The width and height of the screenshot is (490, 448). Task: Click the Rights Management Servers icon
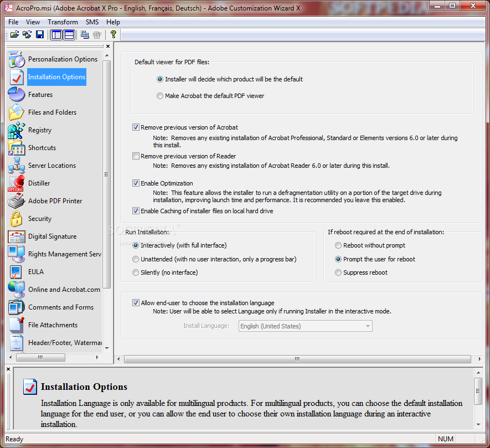pos(17,254)
